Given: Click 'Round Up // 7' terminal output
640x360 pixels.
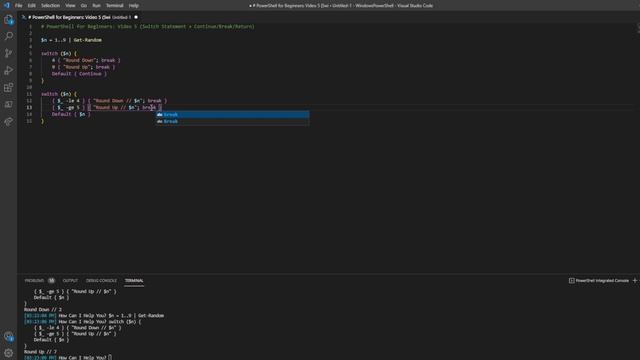Looking at the screenshot, I should (x=40, y=352).
